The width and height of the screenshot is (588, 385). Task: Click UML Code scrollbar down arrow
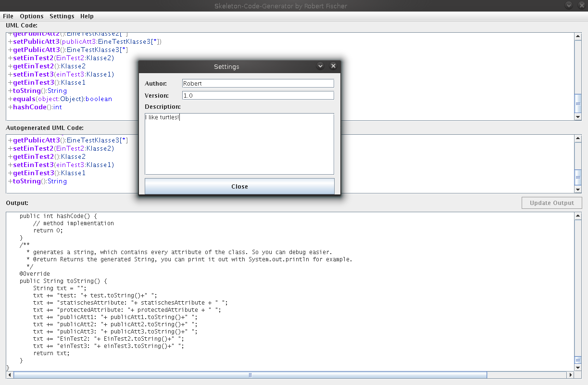pos(578,116)
